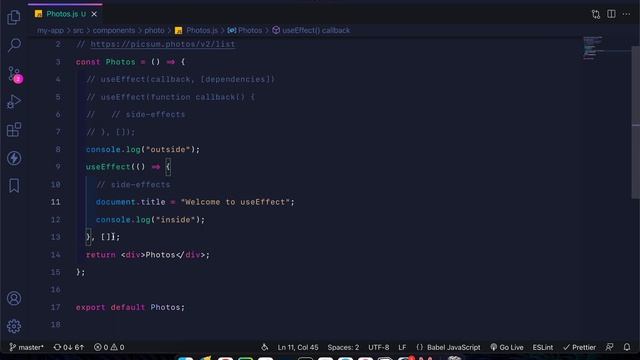This screenshot has height=360, width=640.
Task: Open the Explorer view in activity bar
Action: (x=14, y=17)
